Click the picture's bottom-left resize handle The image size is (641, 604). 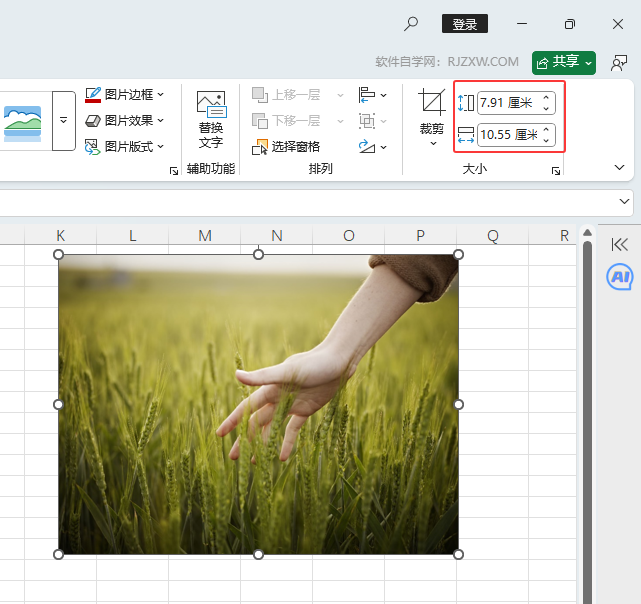coord(58,555)
